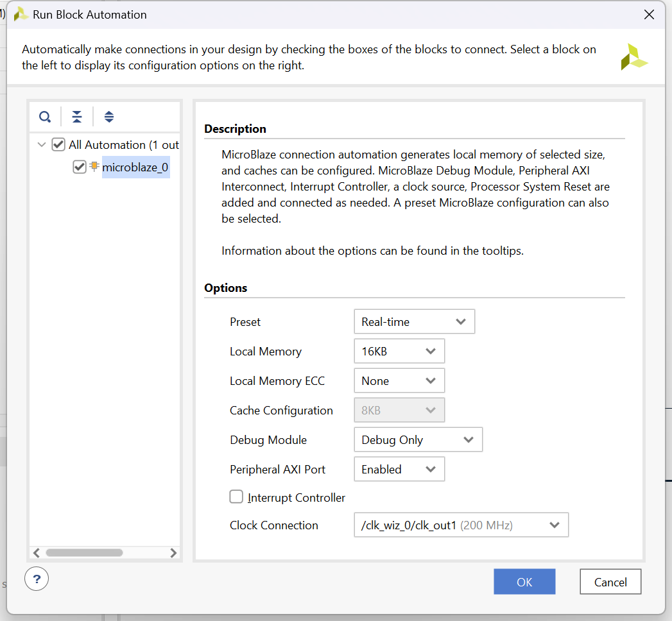Viewport: 672px width, 621px height.
Task: Click the Description section heading
Action: pyautogui.click(x=236, y=129)
